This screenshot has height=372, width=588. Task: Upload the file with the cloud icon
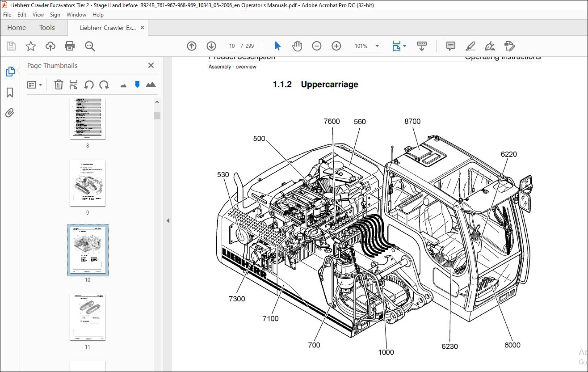[50, 46]
